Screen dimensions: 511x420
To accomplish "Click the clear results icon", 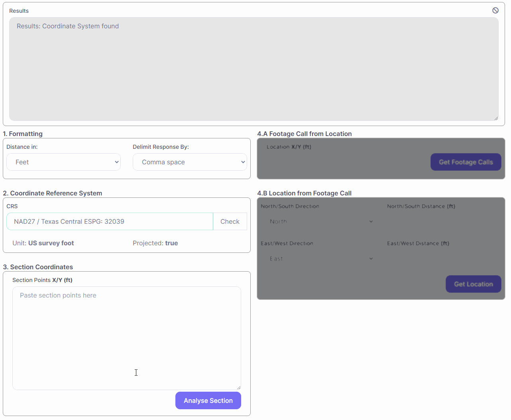I will (495, 10).
